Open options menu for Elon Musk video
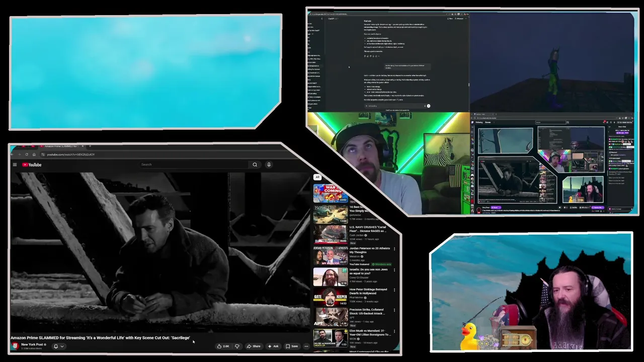Screen dimensions: 644x362 (x=394, y=331)
